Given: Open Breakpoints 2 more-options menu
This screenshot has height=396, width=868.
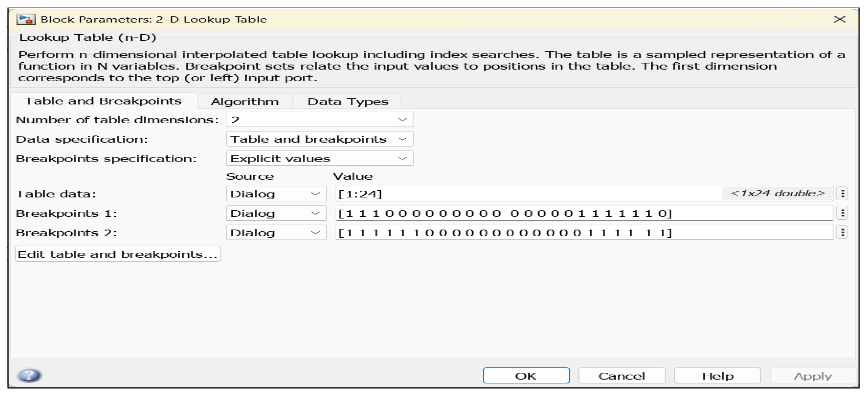Looking at the screenshot, I should (x=842, y=232).
